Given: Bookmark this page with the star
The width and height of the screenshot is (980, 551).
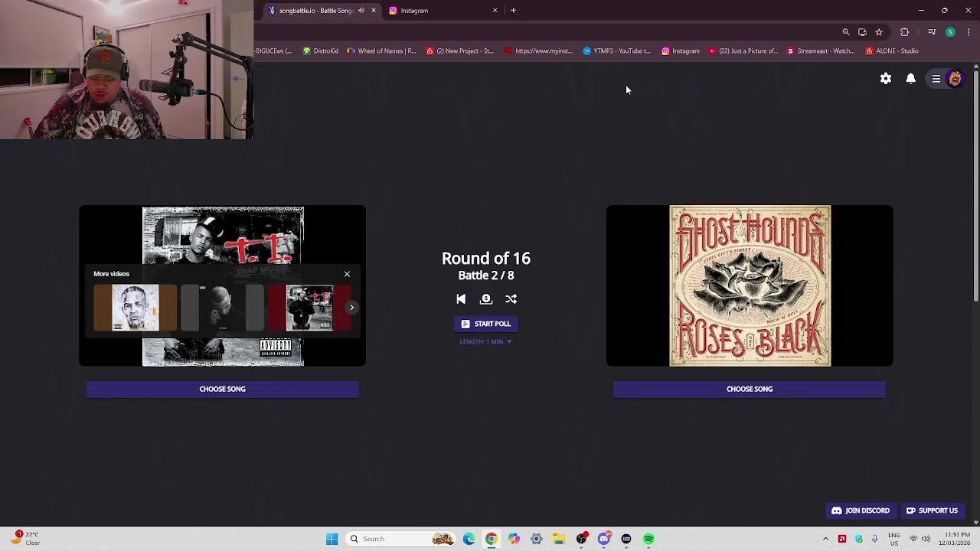Looking at the screenshot, I should [x=879, y=32].
